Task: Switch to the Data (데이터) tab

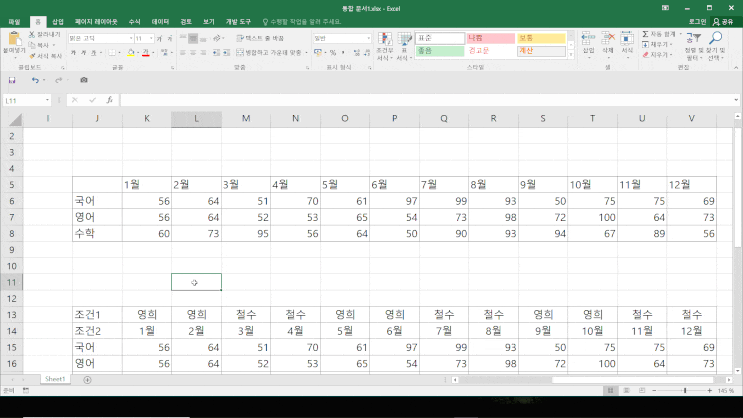Action: [x=160, y=22]
